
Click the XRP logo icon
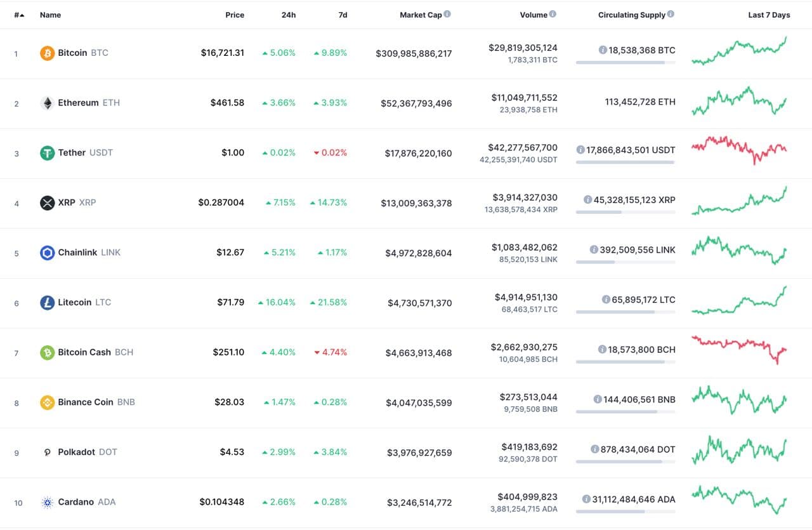[48, 203]
